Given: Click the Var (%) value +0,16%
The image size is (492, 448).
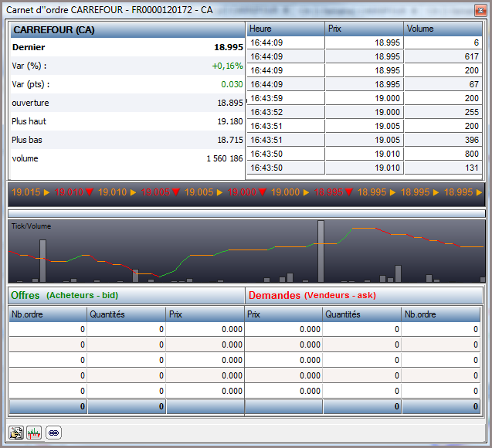Looking at the screenshot, I should pyautogui.click(x=228, y=66).
